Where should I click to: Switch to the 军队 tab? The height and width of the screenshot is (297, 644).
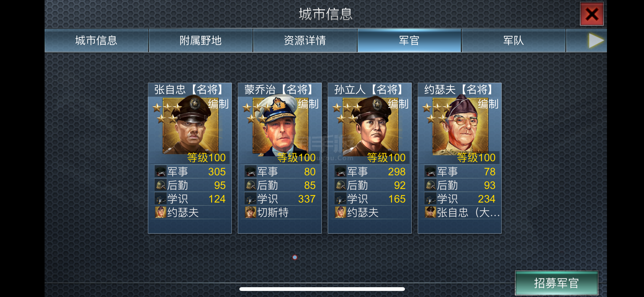pyautogui.click(x=513, y=41)
